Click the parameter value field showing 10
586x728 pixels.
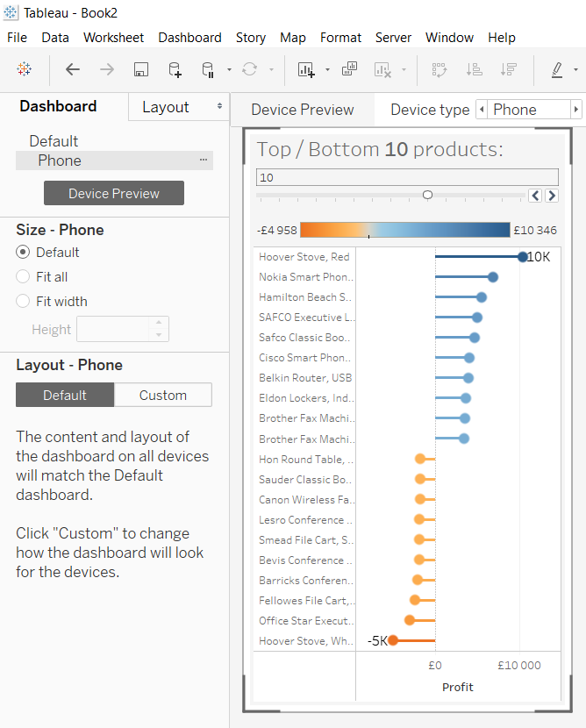click(407, 177)
